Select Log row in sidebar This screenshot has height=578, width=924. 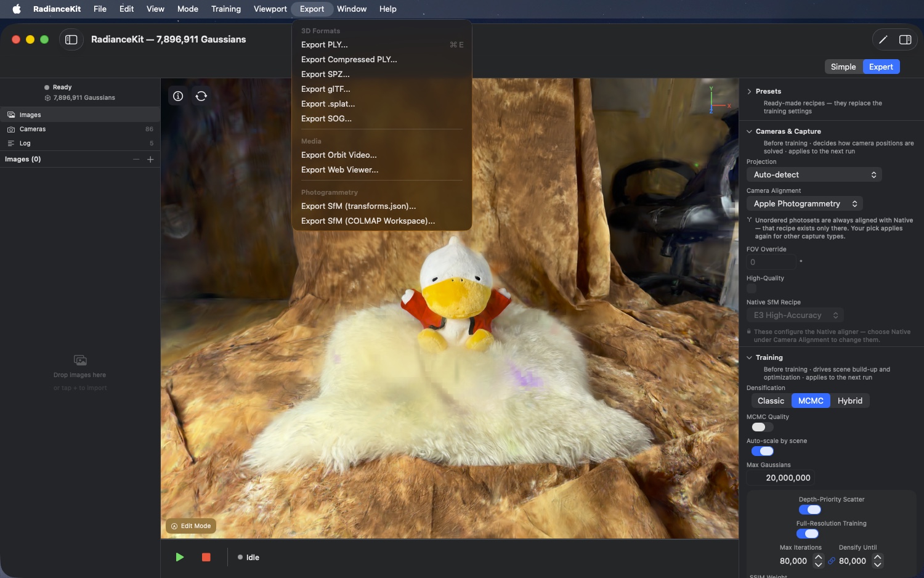[80, 143]
